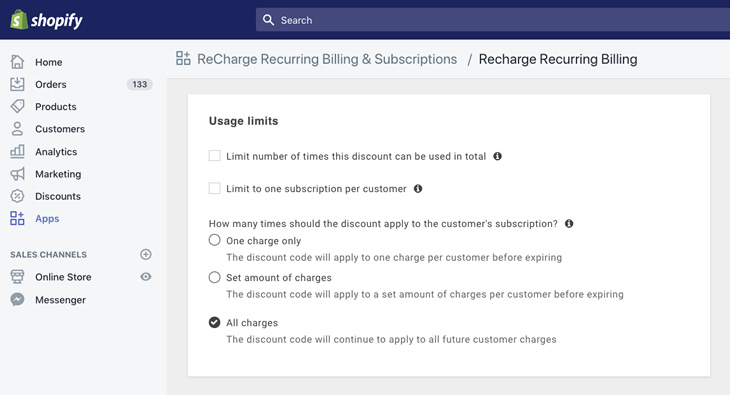Open the Marketing section
Screen dimensions: 730x395
tap(58, 174)
